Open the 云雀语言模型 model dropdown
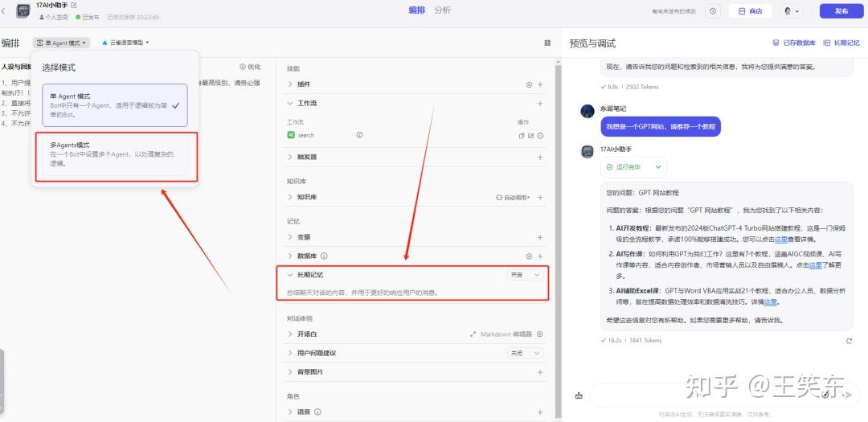This screenshot has height=422, width=868. coord(125,43)
